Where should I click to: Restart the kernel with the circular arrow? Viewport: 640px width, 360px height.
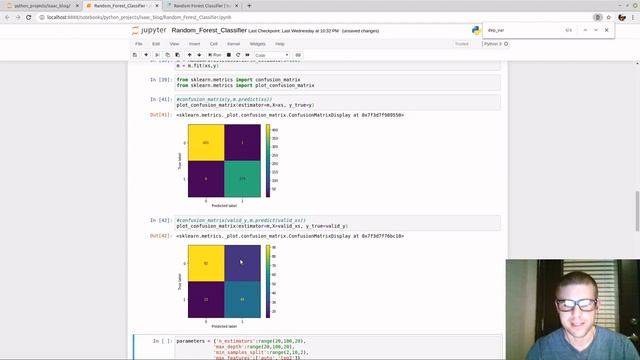point(238,55)
